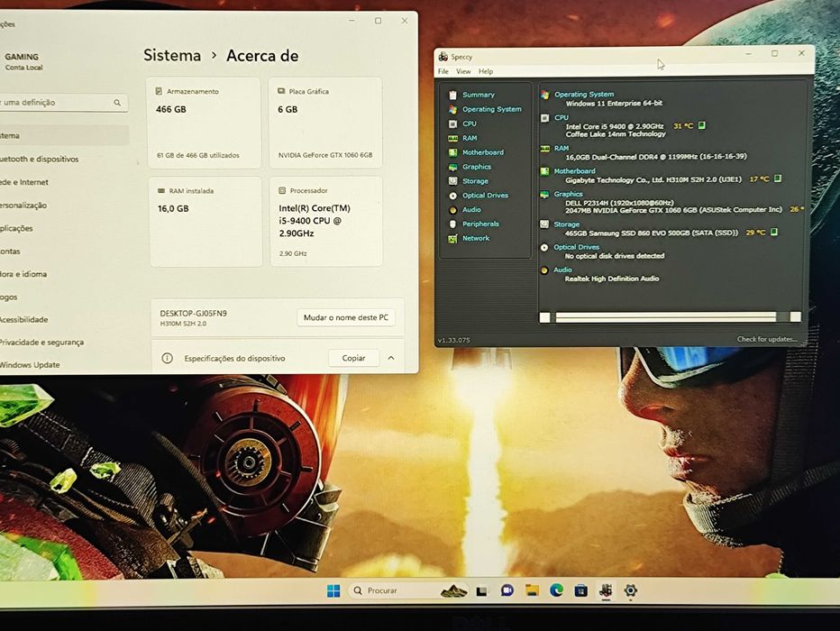
Task: Click the horizontal scrollbar in Speccy summary pane
Action: tap(665, 317)
